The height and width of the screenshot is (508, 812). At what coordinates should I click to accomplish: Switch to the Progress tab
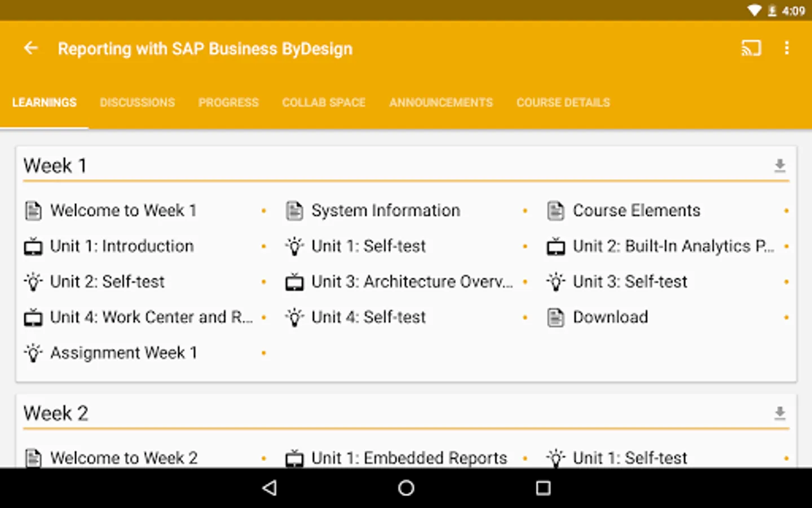[228, 103]
